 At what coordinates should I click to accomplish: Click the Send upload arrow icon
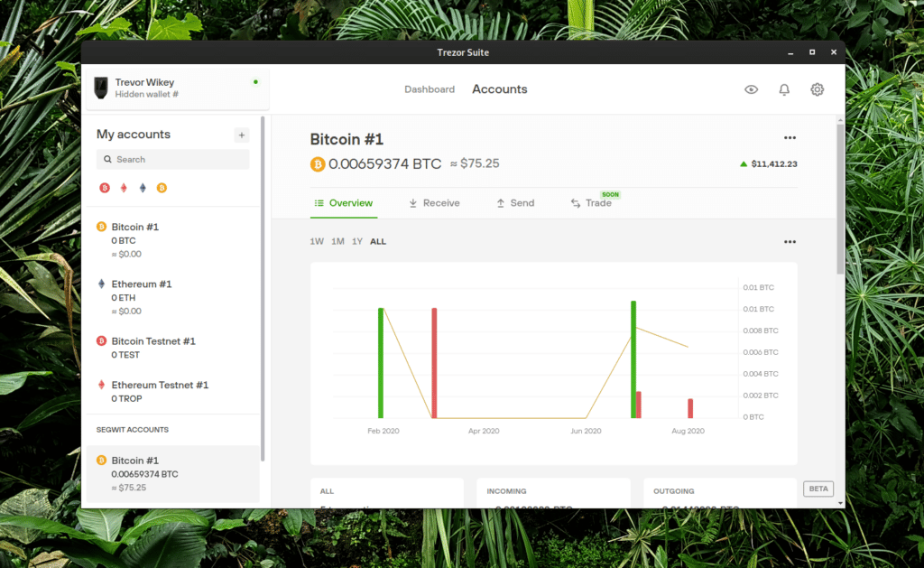(x=500, y=203)
